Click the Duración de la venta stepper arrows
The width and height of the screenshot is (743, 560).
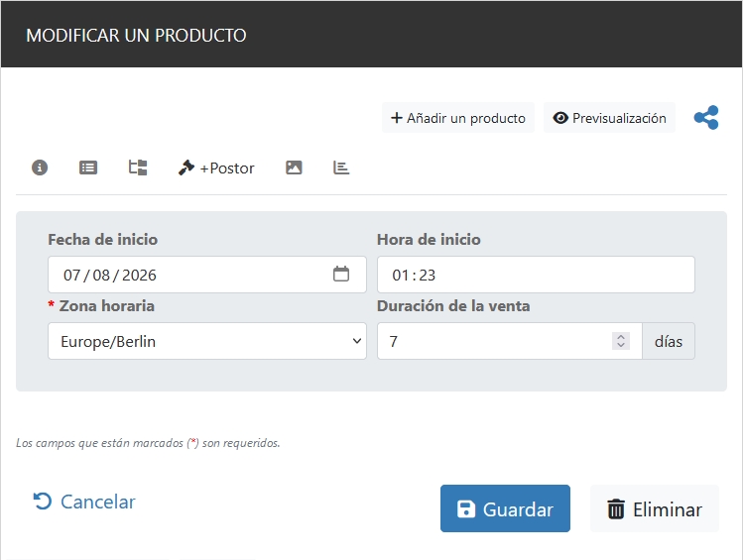[x=621, y=341]
